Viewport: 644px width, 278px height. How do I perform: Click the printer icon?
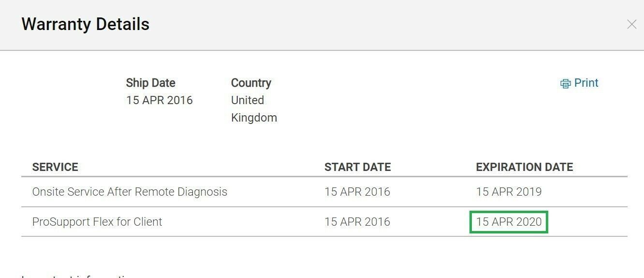click(565, 84)
